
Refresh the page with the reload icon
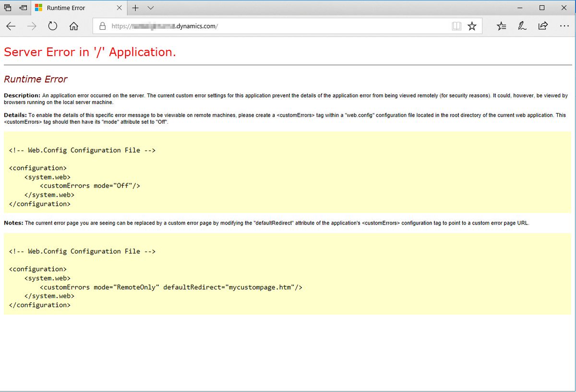pos(53,26)
